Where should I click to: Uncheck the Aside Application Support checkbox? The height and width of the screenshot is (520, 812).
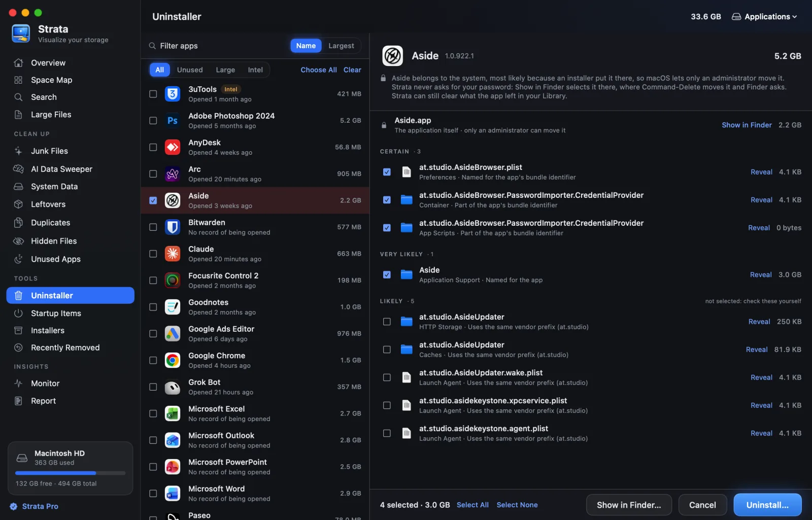coord(387,275)
